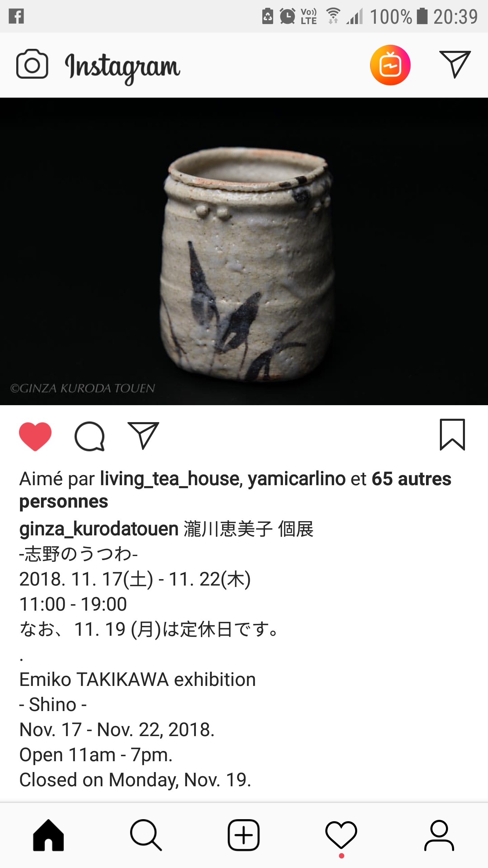The image size is (488, 868).
Task: Open comments with speech bubble icon
Action: coord(89,436)
